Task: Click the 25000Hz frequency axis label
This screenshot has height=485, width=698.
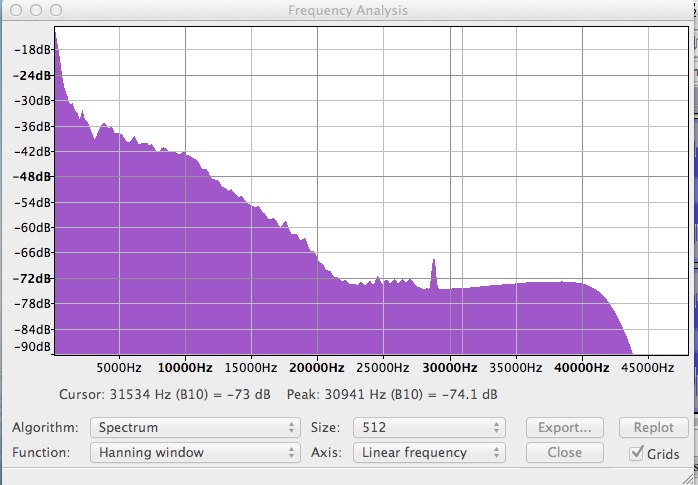Action: pos(382,368)
